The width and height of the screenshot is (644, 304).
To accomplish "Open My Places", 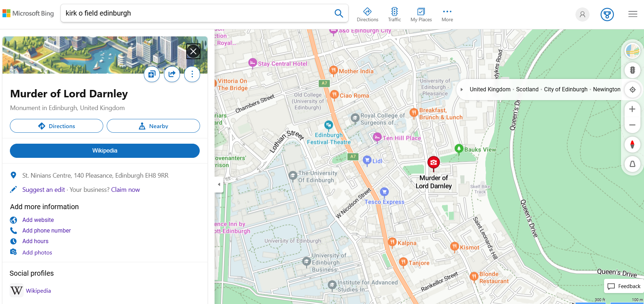I will (x=421, y=15).
